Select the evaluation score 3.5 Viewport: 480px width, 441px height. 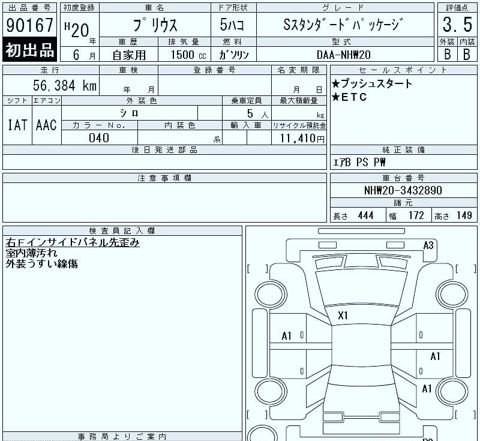[457, 25]
